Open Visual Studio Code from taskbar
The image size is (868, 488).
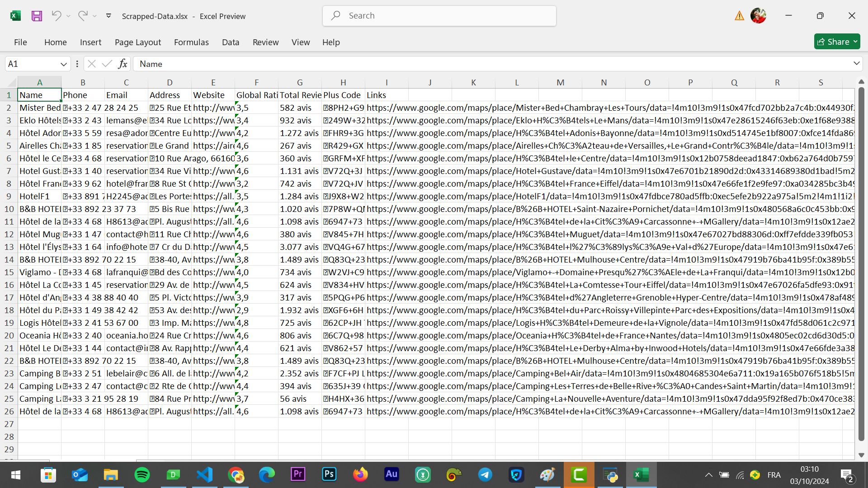pyautogui.click(x=204, y=475)
